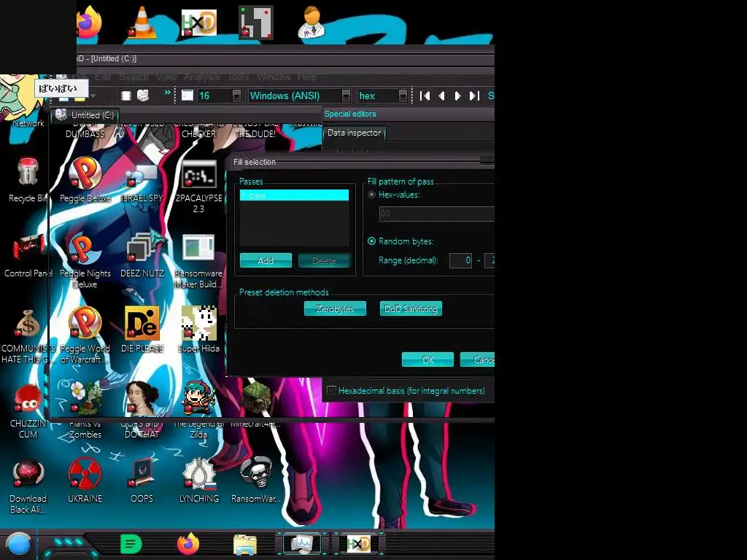Open the Download Black Ali icon
Image resolution: width=747 pixels, height=560 pixels.
(x=28, y=486)
